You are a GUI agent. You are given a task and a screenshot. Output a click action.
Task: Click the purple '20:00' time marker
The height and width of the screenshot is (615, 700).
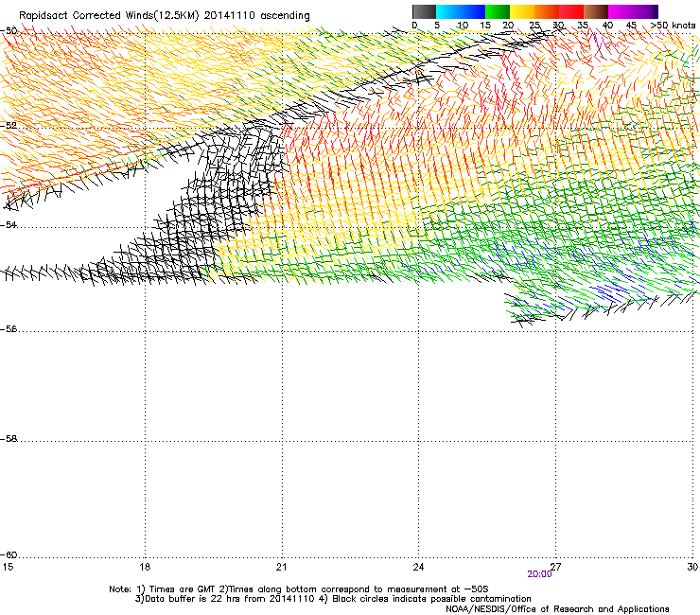[x=539, y=574]
